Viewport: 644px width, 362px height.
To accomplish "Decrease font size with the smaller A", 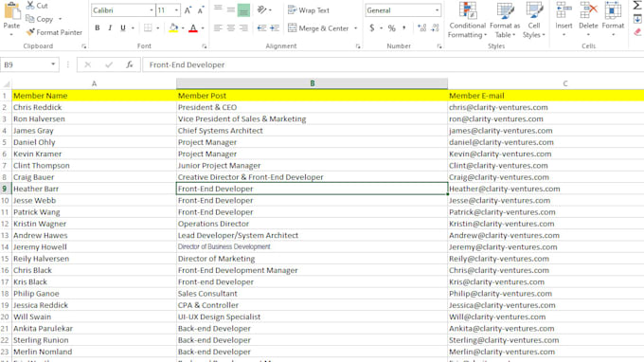I will (201, 10).
